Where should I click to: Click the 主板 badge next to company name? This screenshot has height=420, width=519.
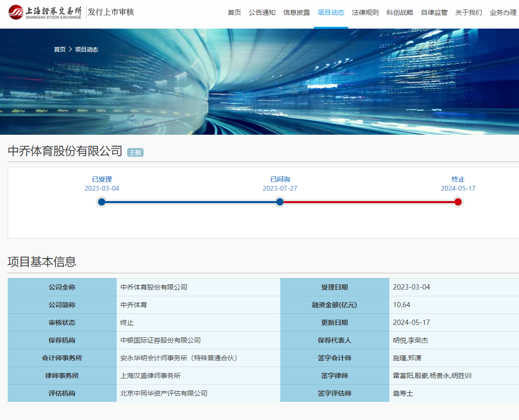pos(135,152)
